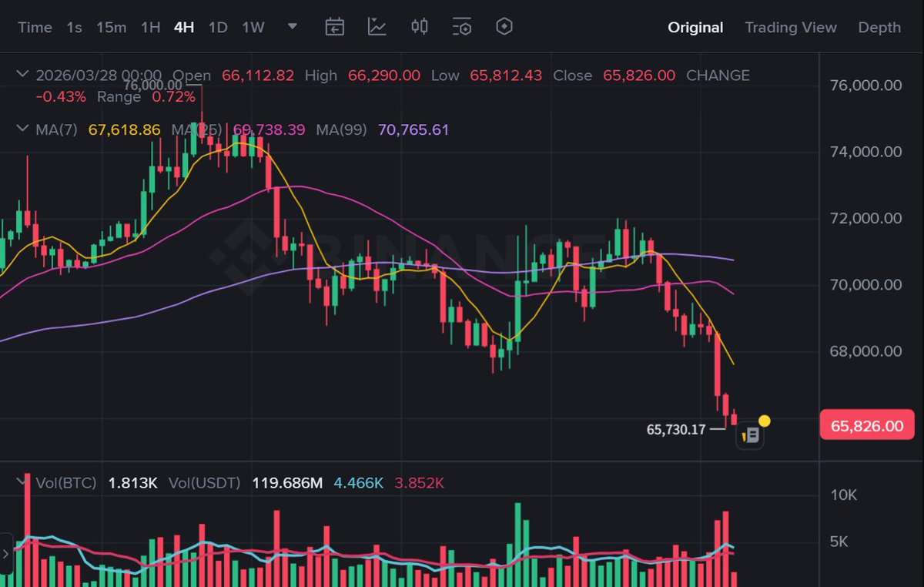Viewport: 924px width, 587px height.
Task: Click the candlestick display settings icon
Action: (418, 26)
